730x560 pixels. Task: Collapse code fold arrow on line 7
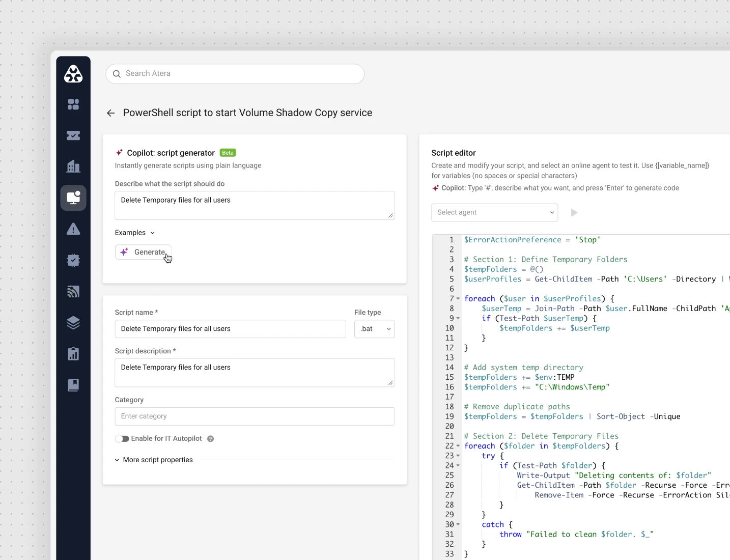pyautogui.click(x=458, y=299)
